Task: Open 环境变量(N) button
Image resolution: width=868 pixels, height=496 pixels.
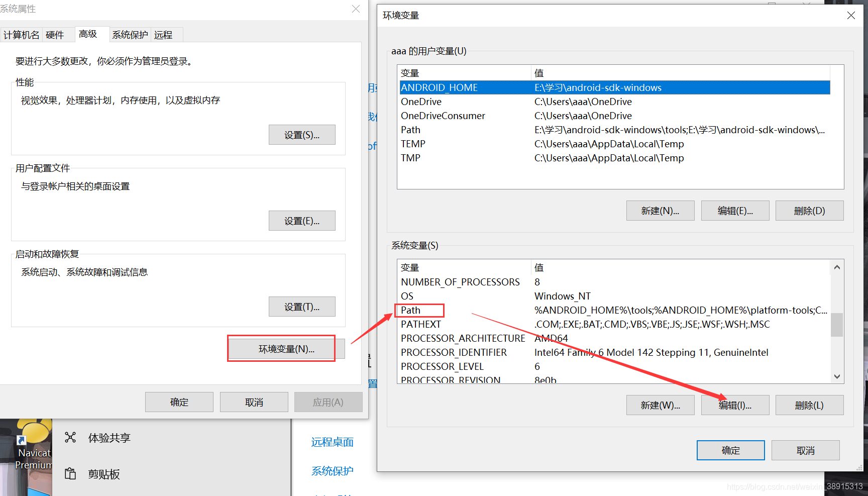Action: 286,349
